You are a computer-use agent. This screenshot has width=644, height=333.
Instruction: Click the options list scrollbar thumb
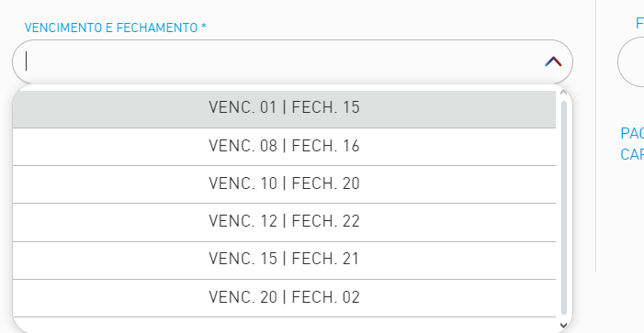(564, 207)
